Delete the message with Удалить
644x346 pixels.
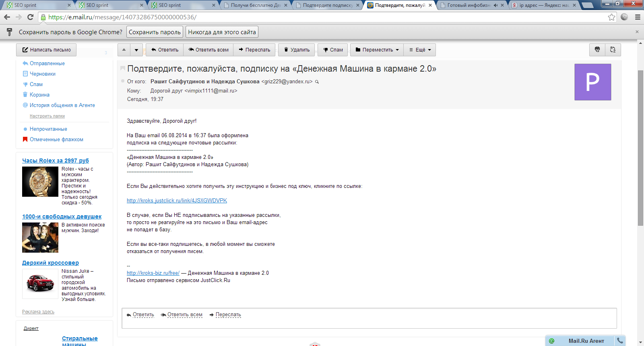pyautogui.click(x=297, y=50)
